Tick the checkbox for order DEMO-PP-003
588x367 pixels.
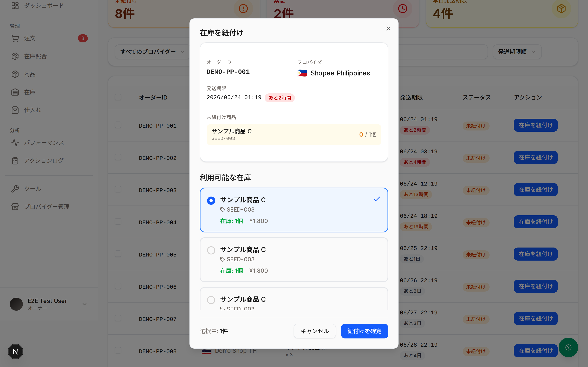coord(118,189)
